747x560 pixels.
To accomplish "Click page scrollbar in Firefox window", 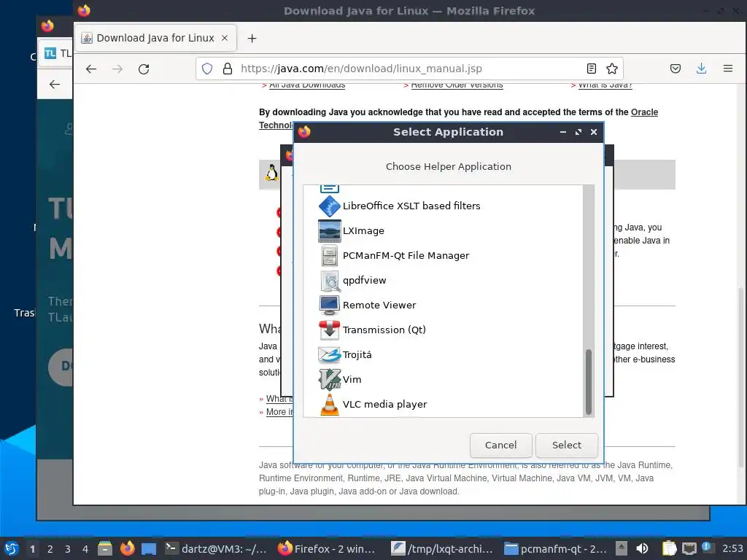I will point(741,376).
